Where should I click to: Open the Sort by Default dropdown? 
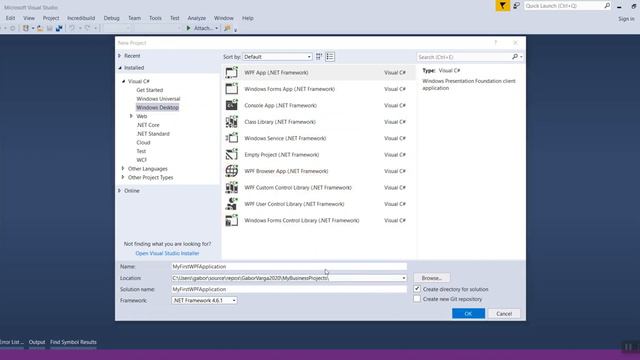click(x=278, y=57)
